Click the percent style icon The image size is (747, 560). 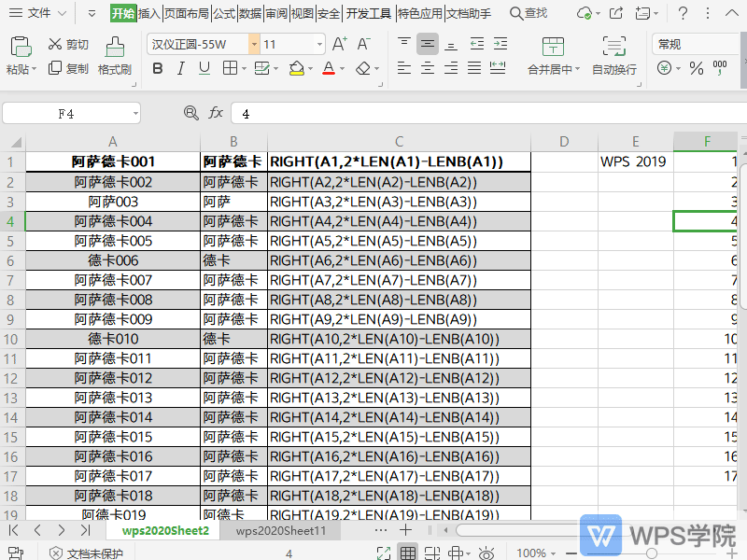[696, 68]
